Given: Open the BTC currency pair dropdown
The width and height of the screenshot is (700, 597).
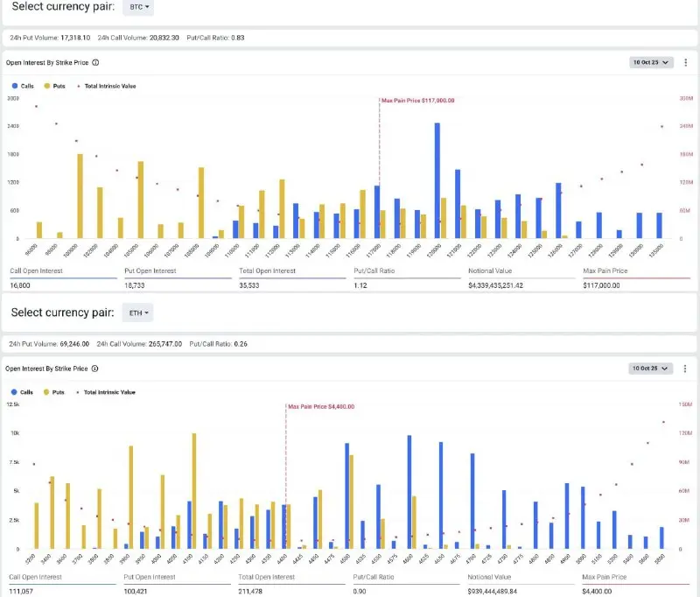Looking at the screenshot, I should pyautogui.click(x=138, y=7).
